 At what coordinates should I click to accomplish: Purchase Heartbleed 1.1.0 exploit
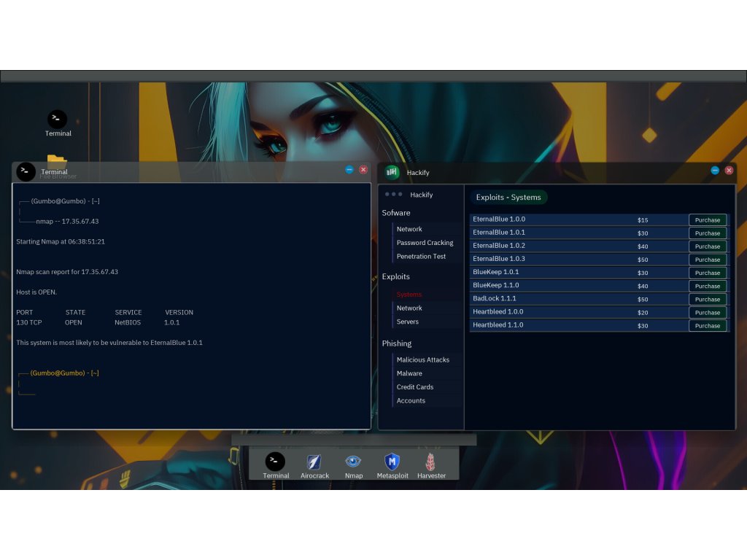[x=708, y=326]
